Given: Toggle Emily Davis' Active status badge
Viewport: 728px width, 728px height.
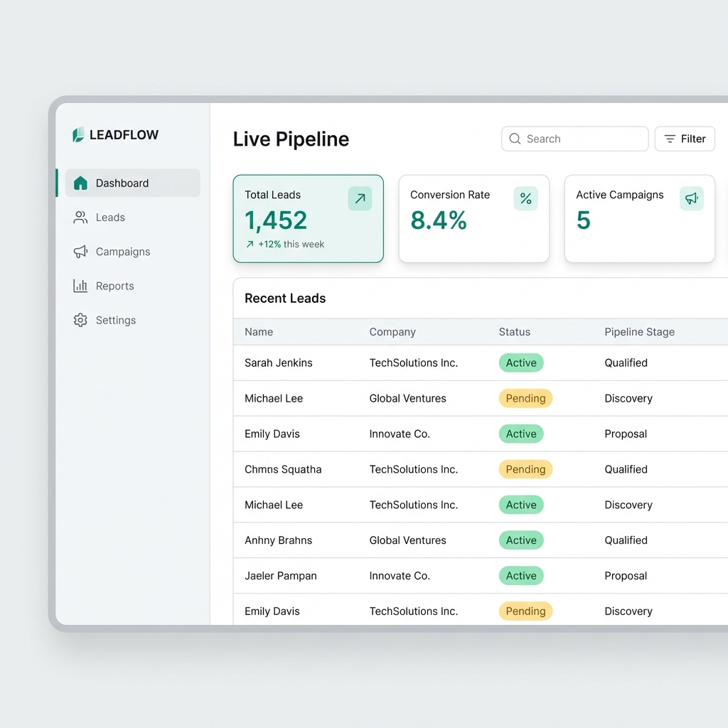Looking at the screenshot, I should click(x=521, y=434).
